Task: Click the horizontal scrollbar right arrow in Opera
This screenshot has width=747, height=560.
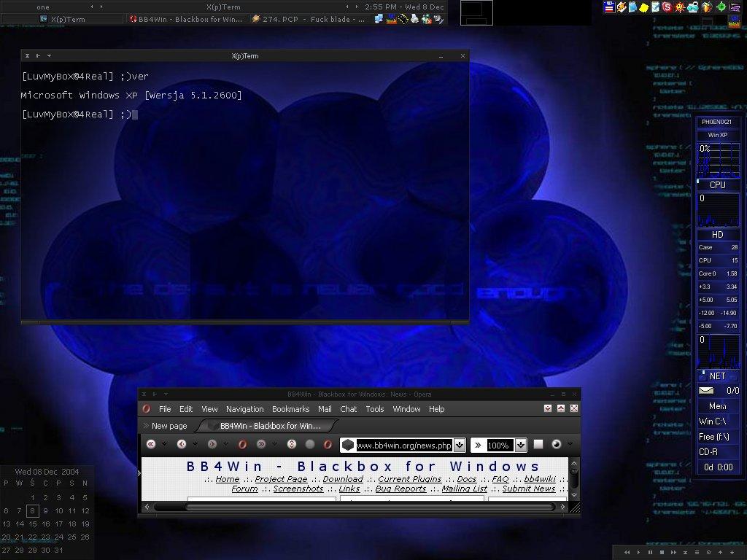Action: 562,507
